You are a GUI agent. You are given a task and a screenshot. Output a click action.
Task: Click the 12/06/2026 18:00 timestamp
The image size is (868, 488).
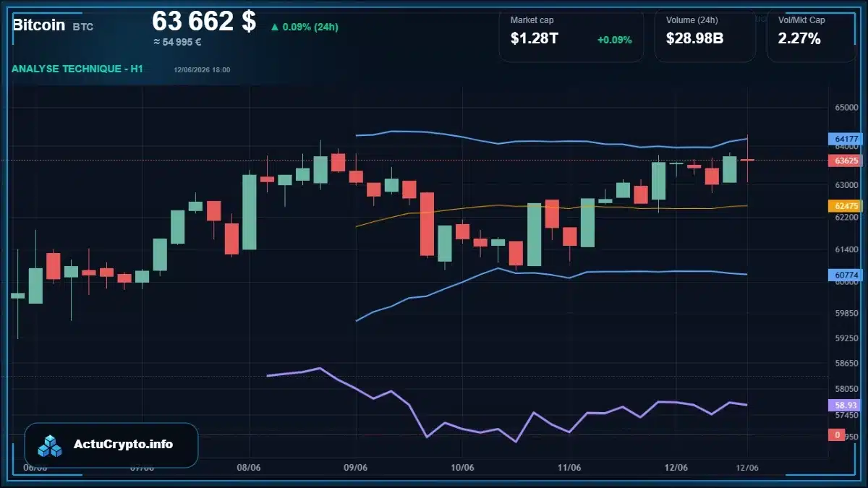pos(202,69)
